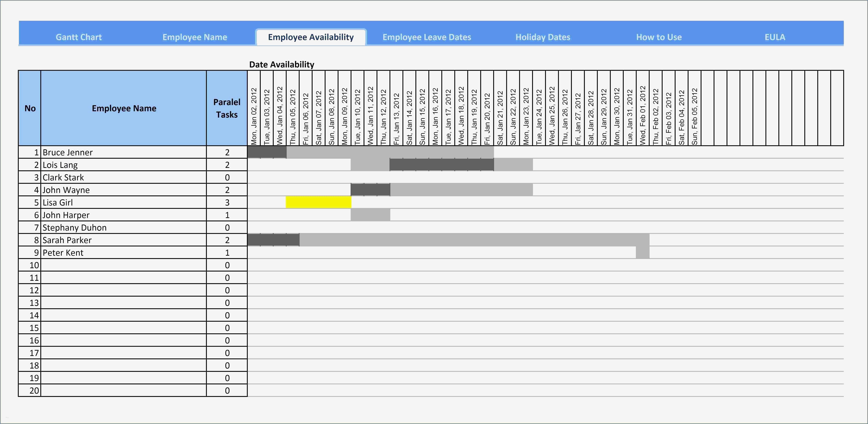Open the Gantt Chart tab
Viewport: 868px width, 424px height.
(79, 37)
